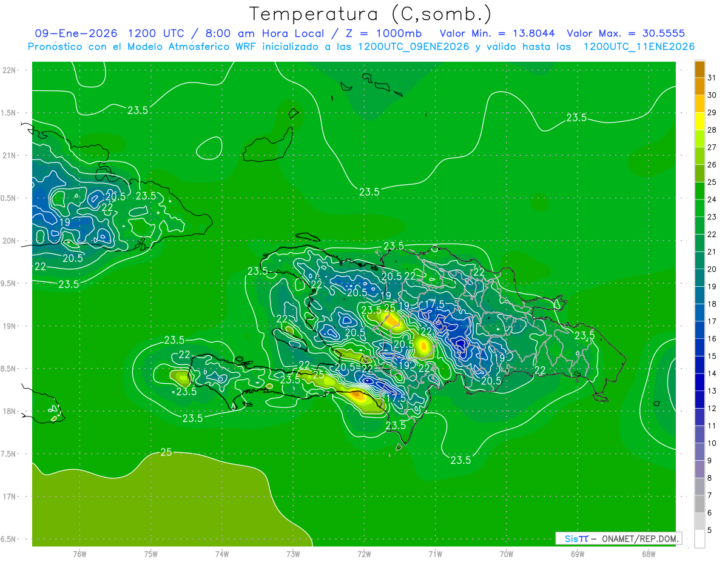Click the "70W" longitude axis label
This screenshot has width=728, height=562.
click(x=507, y=554)
